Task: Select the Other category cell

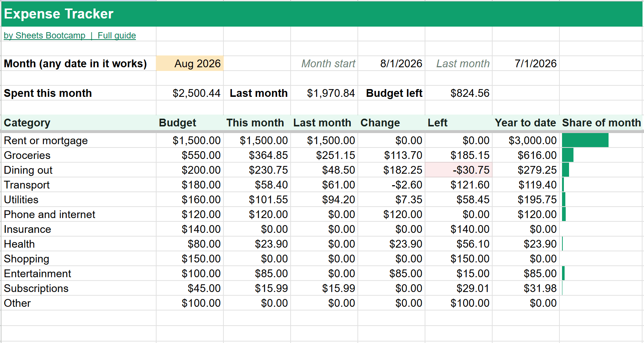Action: [79, 303]
